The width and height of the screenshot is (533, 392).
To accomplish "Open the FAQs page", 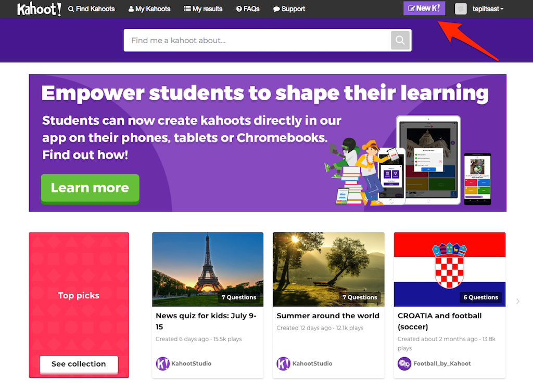I will point(248,9).
